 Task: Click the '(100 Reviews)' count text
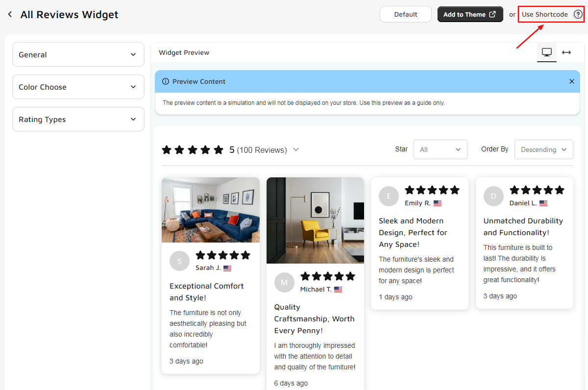coord(262,150)
